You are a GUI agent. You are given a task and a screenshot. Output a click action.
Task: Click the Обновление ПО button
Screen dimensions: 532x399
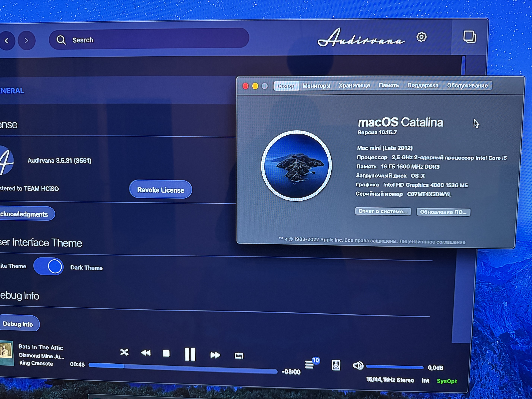(443, 212)
